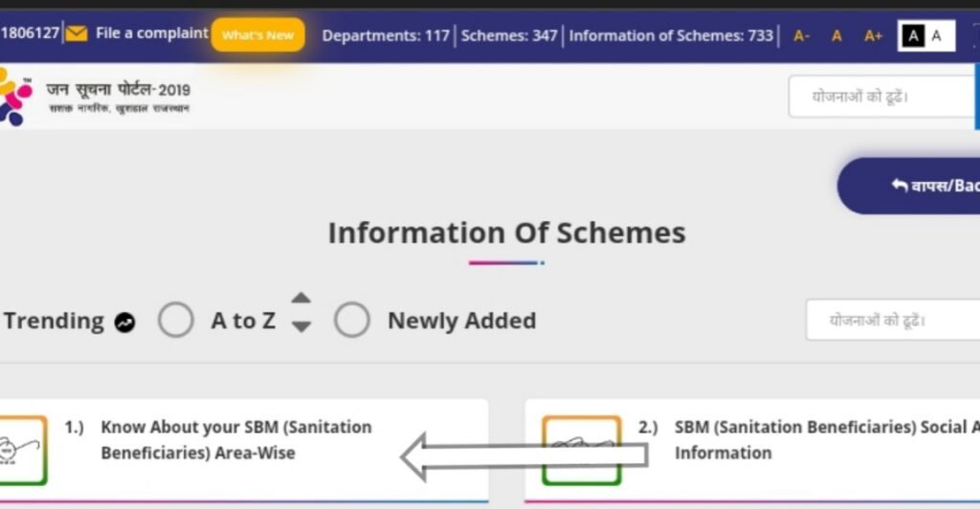The image size is (980, 509).
Task: Sort ascending using the up arrow
Action: [301, 298]
